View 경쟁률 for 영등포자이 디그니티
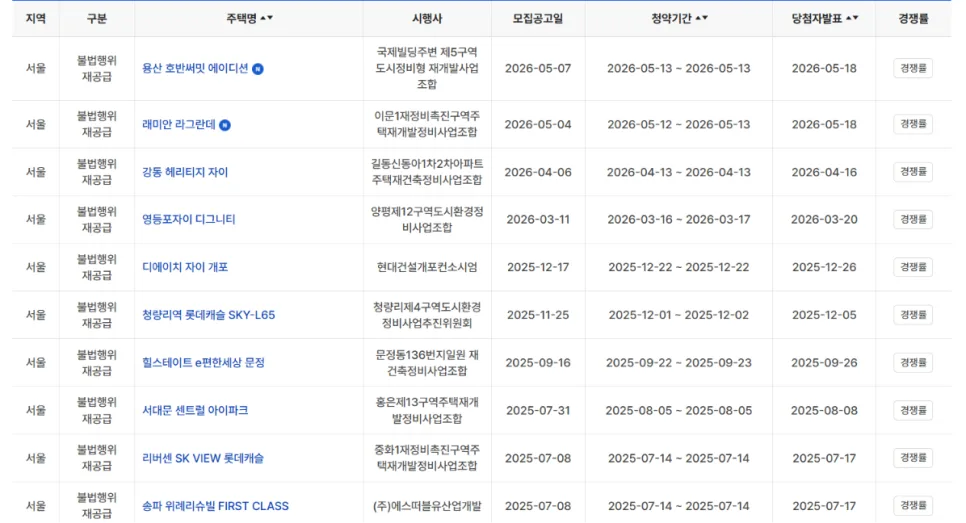The width and height of the screenshot is (966, 523). pos(913,219)
